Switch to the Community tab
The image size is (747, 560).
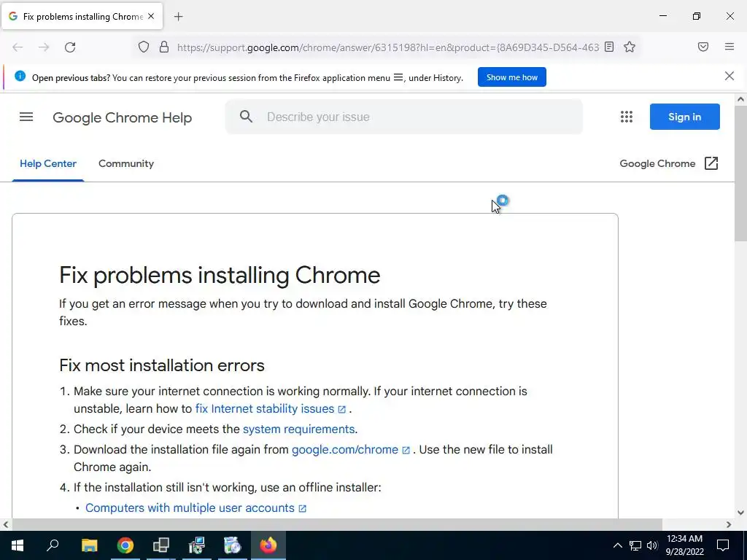(x=126, y=163)
